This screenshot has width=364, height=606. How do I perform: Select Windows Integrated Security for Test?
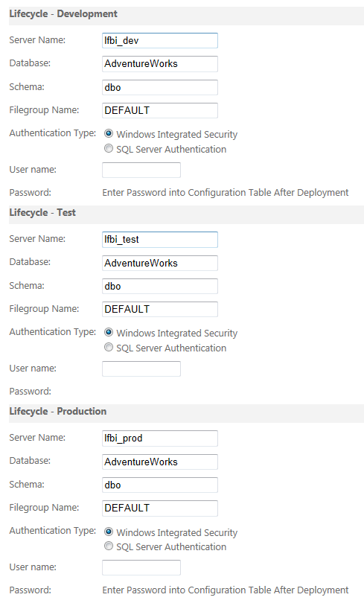coord(109,332)
